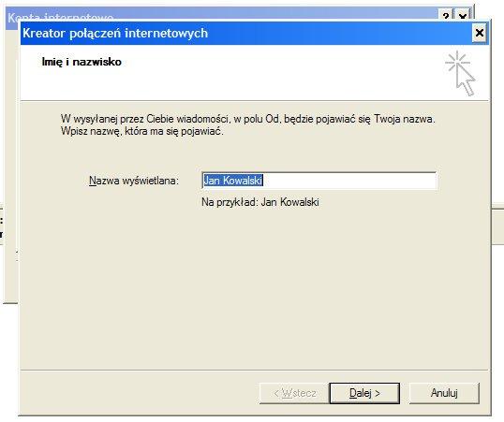
Task: Click the separator line above the wizard buttons
Action: [255, 370]
